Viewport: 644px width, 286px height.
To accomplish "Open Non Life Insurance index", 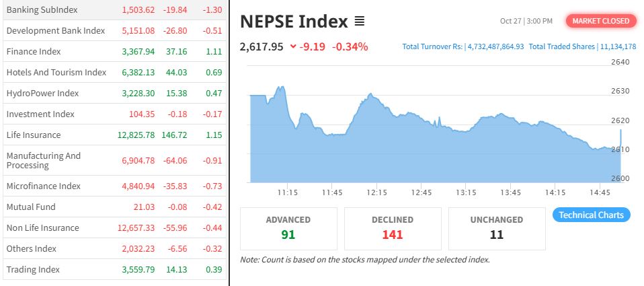I will click(42, 228).
